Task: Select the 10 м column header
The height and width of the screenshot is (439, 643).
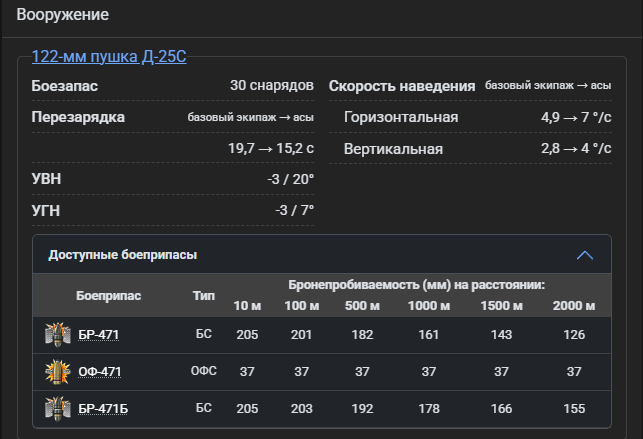Action: point(247,306)
